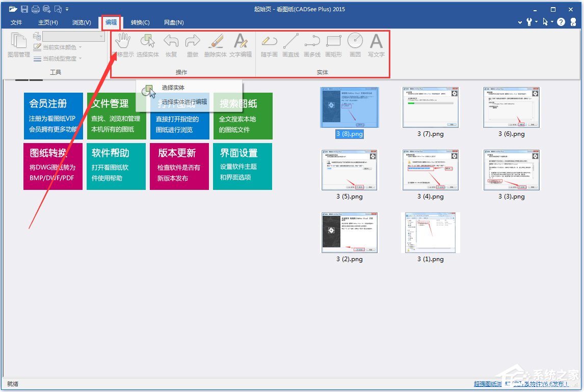Screen dimensions: 584x392
Task: Choose the 画矩形 rectangle tool
Action: (x=333, y=45)
